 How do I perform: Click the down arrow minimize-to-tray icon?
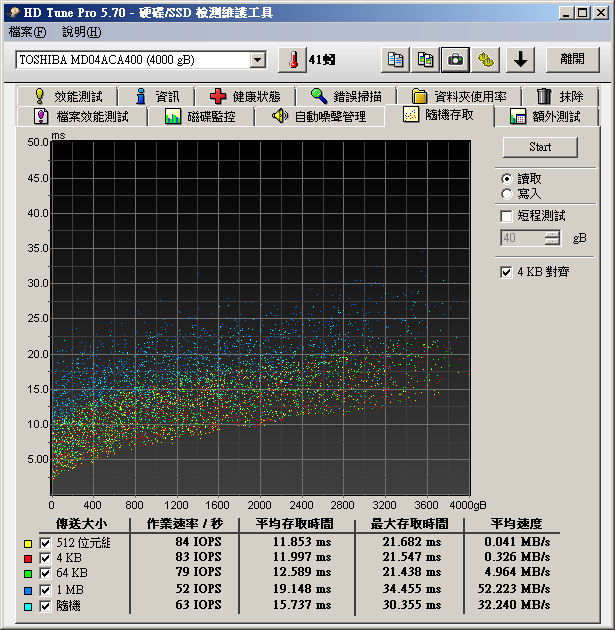point(520,60)
